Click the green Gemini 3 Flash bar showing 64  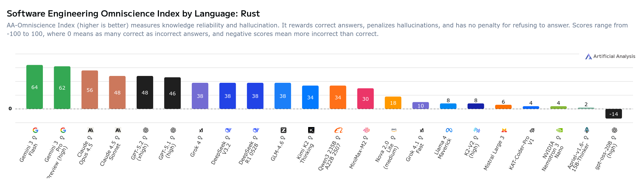click(x=35, y=87)
